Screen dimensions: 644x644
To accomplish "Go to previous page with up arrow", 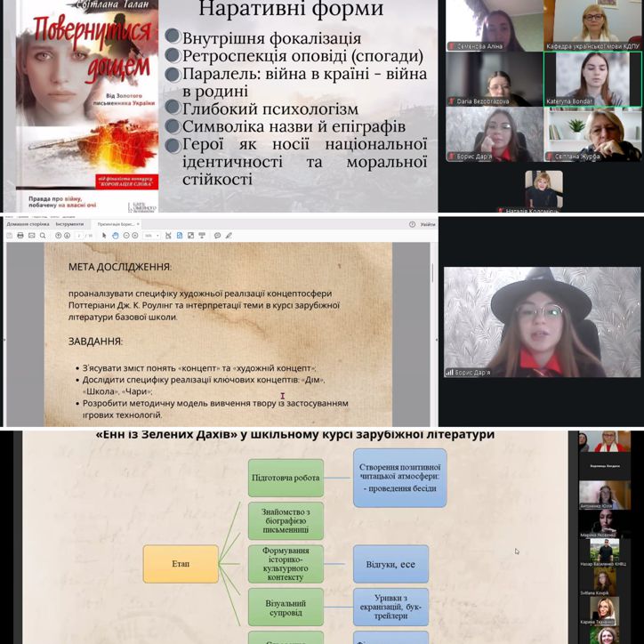I will coord(59,236).
